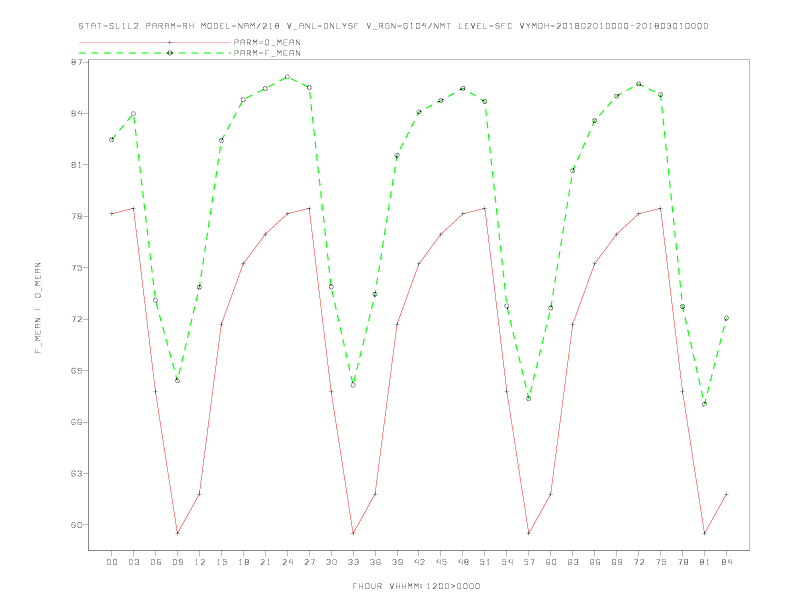The height and width of the screenshot is (612, 792).
Task: Click the 69 forecast hour tick label
Action: tap(617, 562)
